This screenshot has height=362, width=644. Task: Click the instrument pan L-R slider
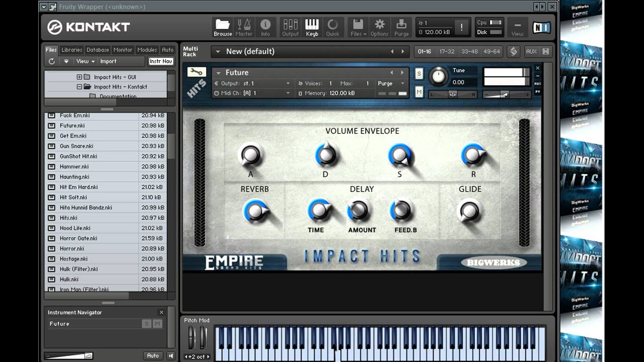pos(453,94)
